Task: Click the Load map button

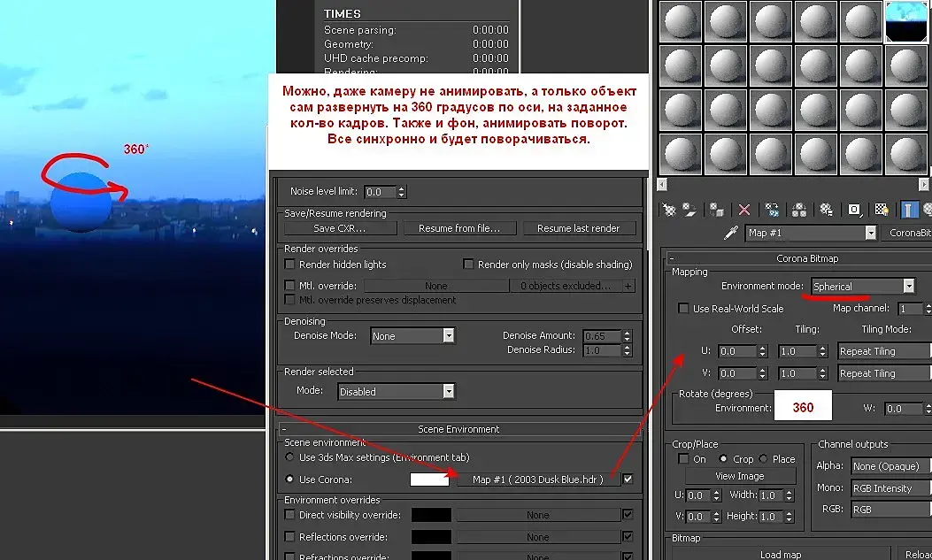Action: click(781, 554)
